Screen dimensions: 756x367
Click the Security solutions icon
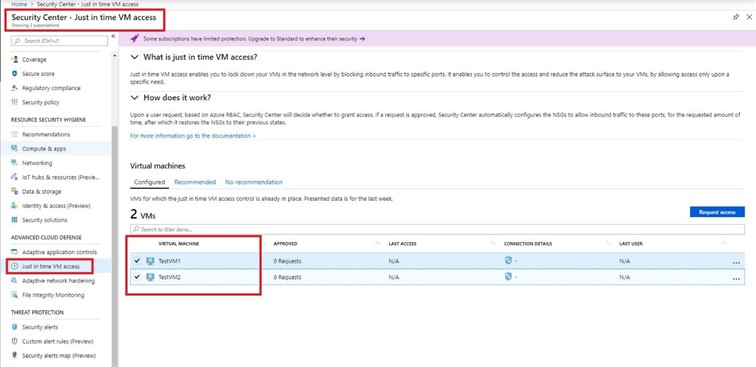(14, 220)
